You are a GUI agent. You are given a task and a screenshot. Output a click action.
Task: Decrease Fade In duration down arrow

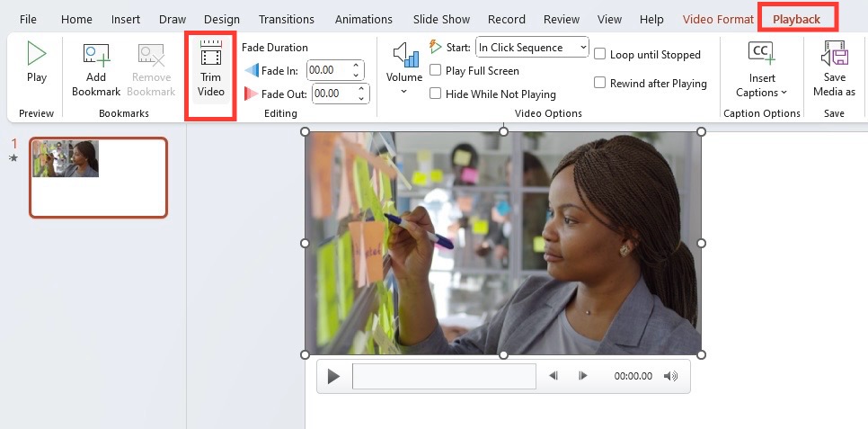coord(356,75)
